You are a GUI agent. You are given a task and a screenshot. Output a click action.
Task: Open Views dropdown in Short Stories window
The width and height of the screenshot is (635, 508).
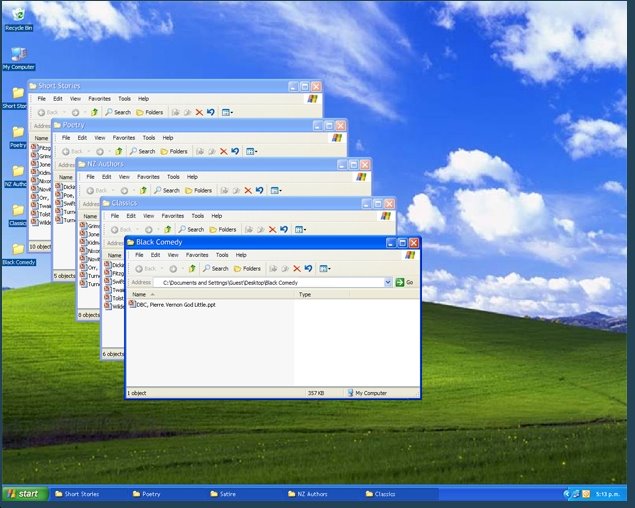(x=227, y=112)
